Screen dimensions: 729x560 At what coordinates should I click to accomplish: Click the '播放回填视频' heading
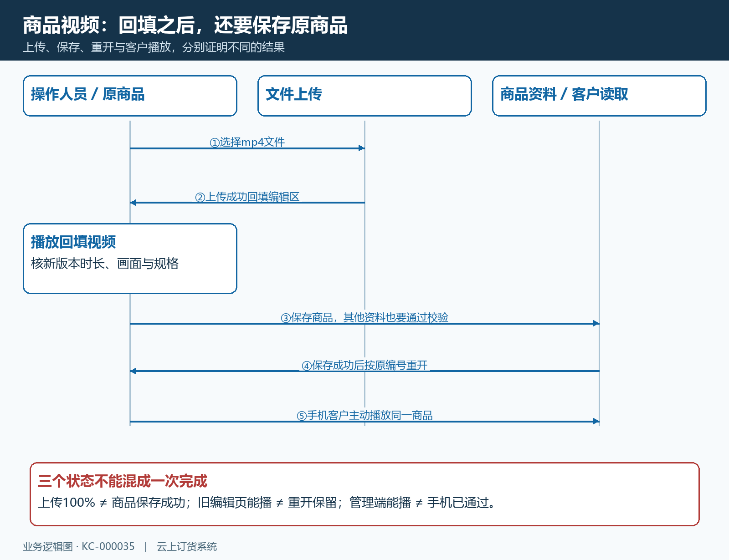(x=73, y=242)
